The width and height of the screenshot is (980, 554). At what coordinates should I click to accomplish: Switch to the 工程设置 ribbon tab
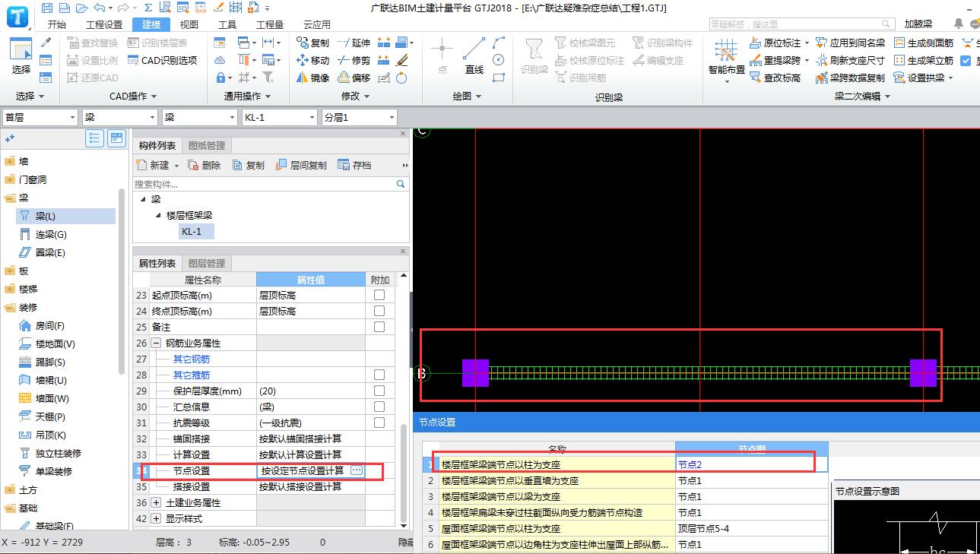(104, 24)
